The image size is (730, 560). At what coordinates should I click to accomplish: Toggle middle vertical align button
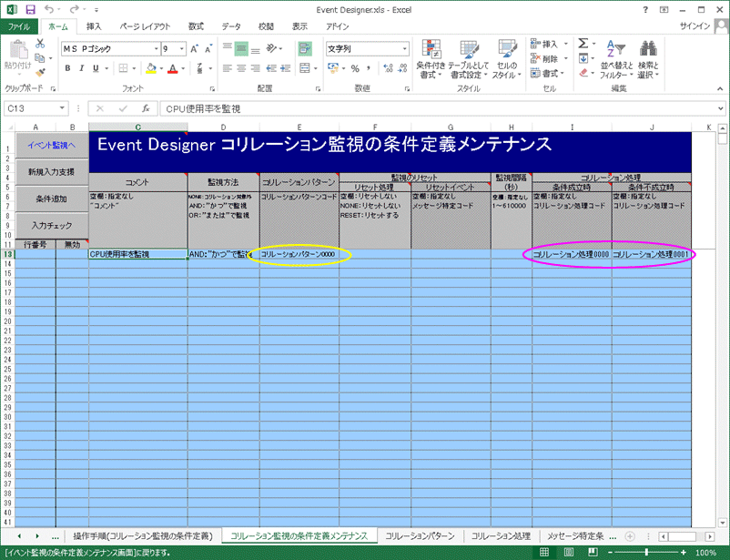point(241,48)
